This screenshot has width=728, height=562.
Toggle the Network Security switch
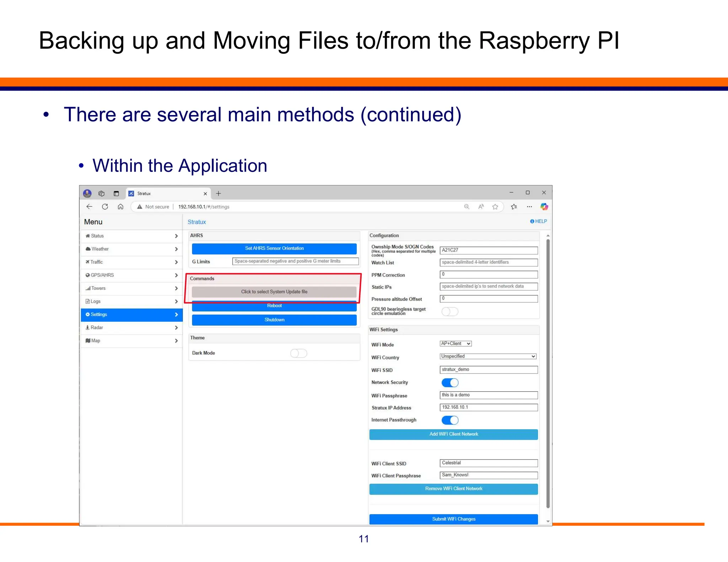(450, 383)
